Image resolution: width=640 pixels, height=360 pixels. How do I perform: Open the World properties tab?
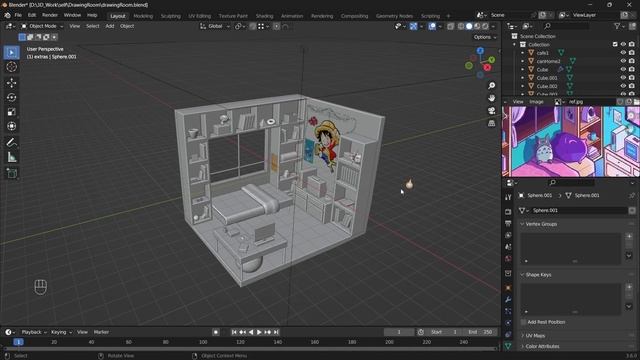tap(508, 259)
